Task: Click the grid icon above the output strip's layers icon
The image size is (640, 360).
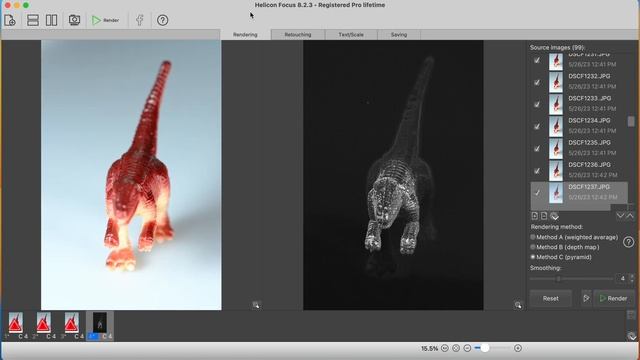Action: (x=631, y=315)
